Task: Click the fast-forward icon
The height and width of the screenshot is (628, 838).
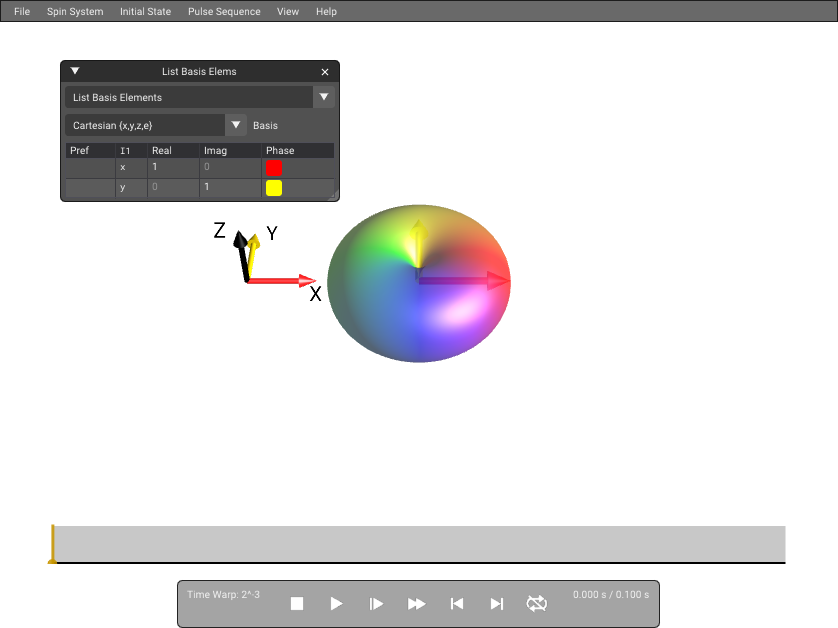Action: (416, 603)
